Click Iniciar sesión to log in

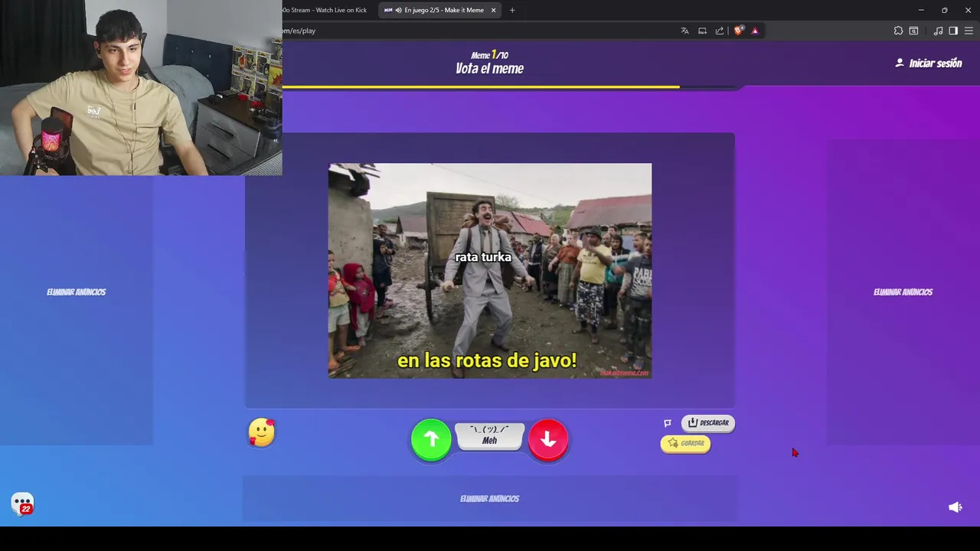[x=929, y=64]
